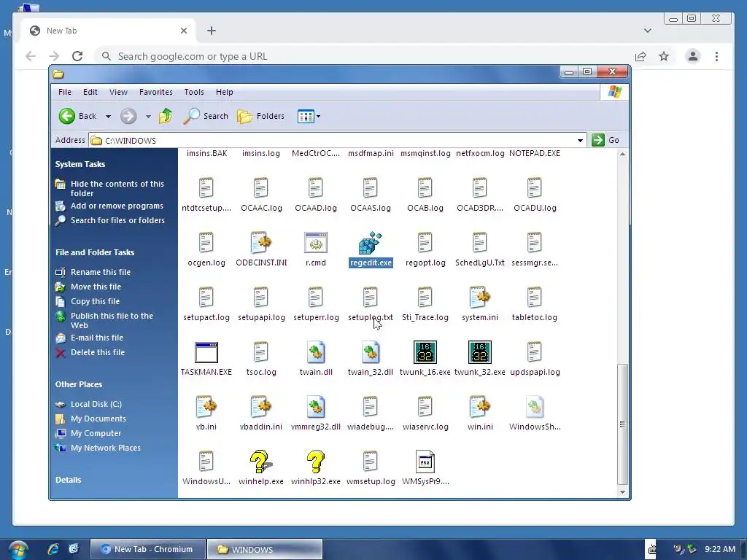
Task: Switch to New Tab - Chromium taskbar button
Action: click(148, 549)
